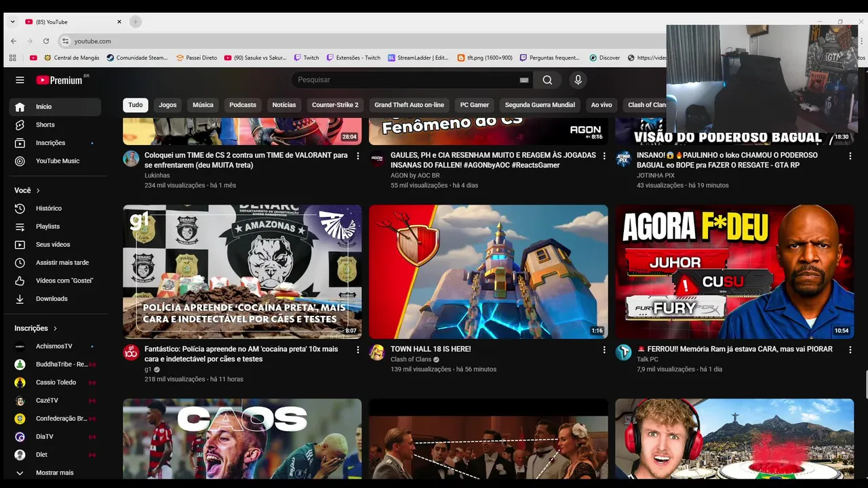This screenshot has height=488, width=868.
Task: Select the Ao vivo filter chip
Action: click(601, 105)
